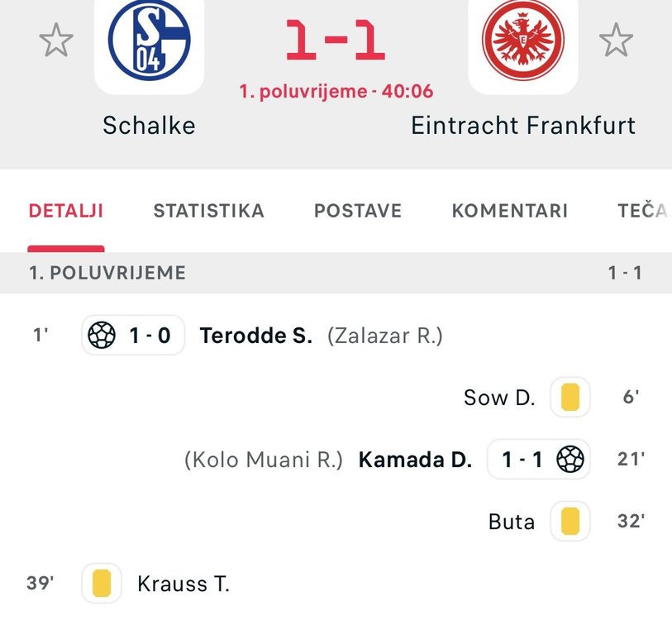Favorite Schalke with the left star

pyautogui.click(x=56, y=41)
